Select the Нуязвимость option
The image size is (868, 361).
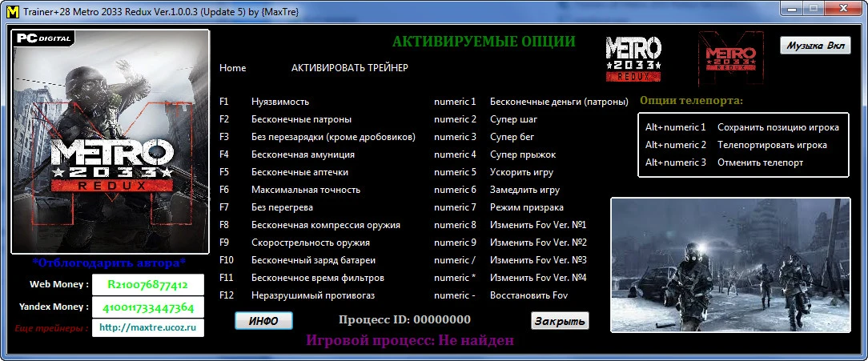coord(280,102)
